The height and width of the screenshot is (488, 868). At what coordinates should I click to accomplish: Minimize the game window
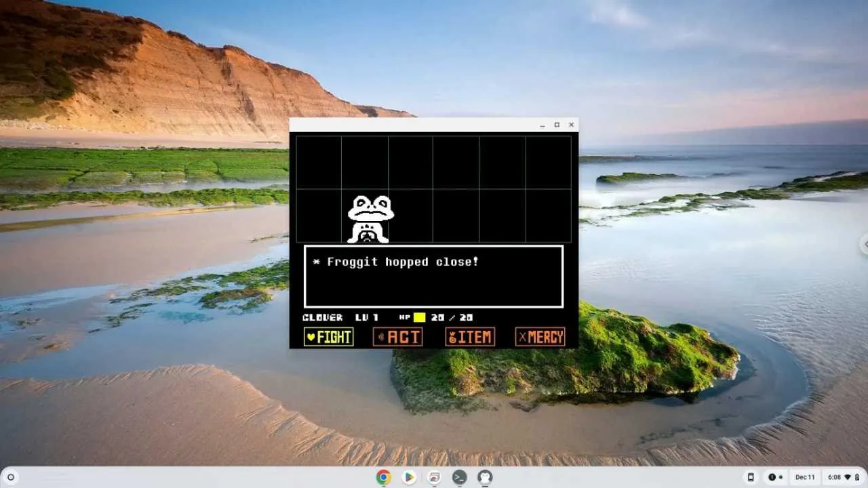[542, 125]
